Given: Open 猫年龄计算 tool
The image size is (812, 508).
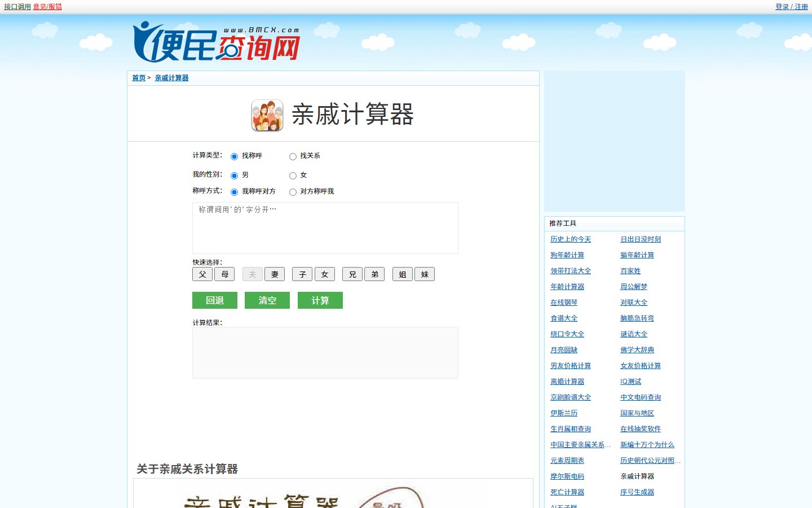Looking at the screenshot, I should click(x=637, y=255).
